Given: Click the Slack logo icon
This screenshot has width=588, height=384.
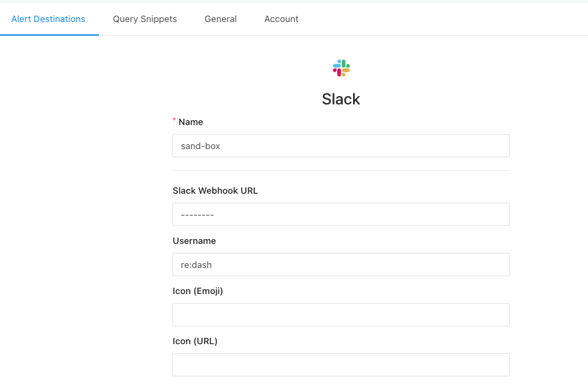Looking at the screenshot, I should 341,68.
